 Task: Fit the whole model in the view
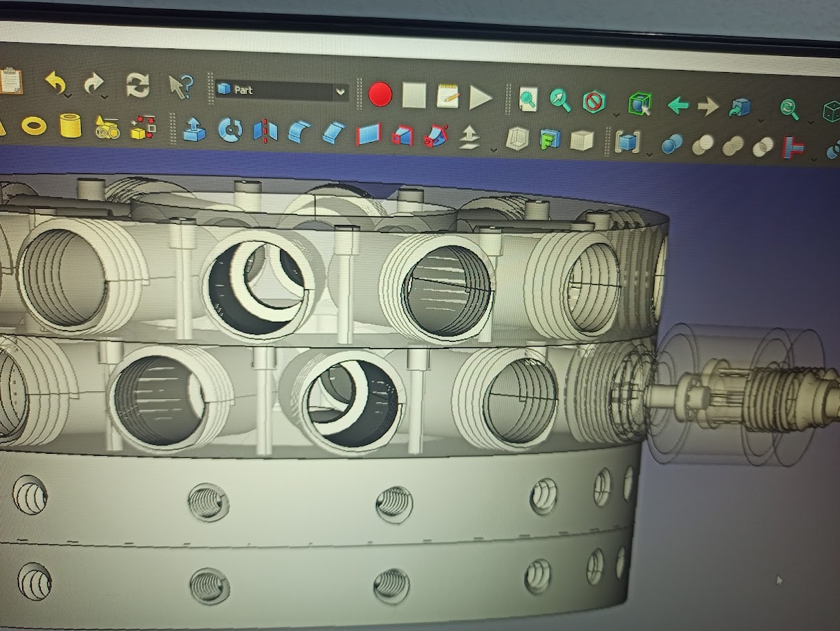pyautogui.click(x=529, y=98)
